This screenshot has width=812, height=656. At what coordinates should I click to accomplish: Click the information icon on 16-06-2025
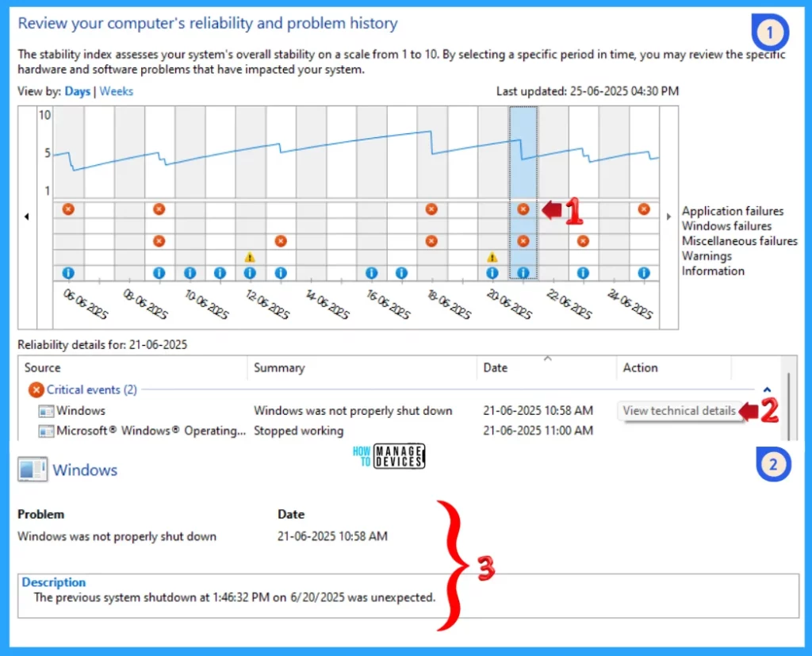coord(371,273)
